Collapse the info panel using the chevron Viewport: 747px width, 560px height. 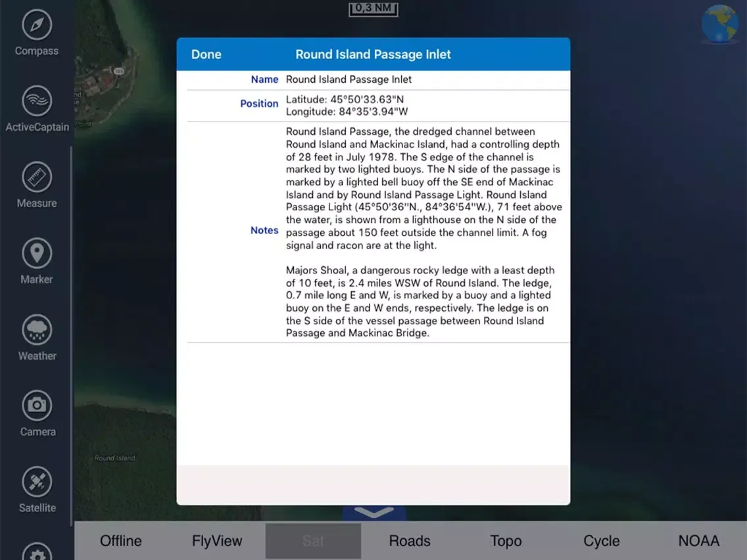point(373,513)
